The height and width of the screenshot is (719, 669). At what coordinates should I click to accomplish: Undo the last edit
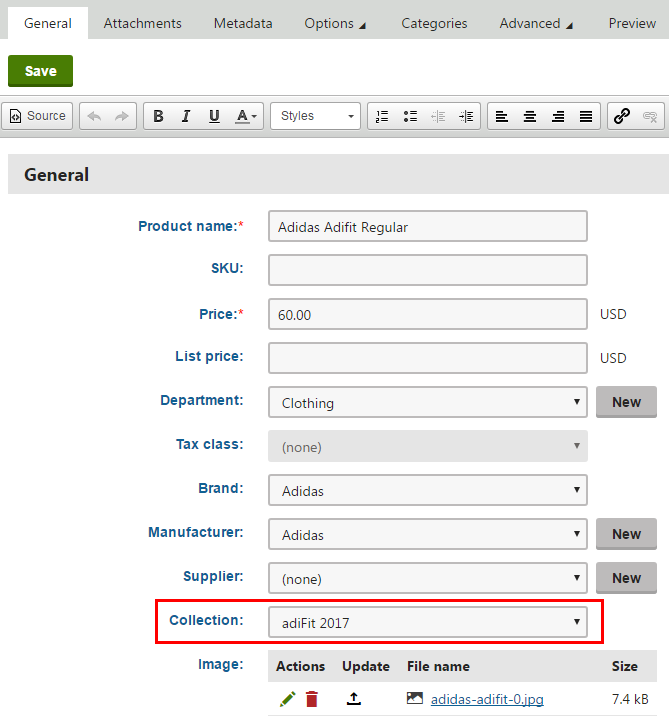tap(94, 116)
